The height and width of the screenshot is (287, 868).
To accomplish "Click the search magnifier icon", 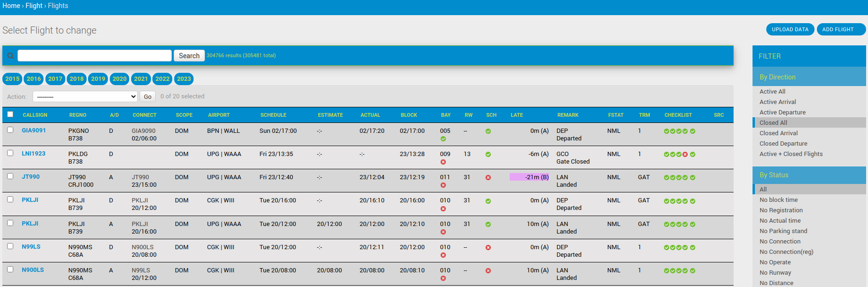I will (x=10, y=56).
